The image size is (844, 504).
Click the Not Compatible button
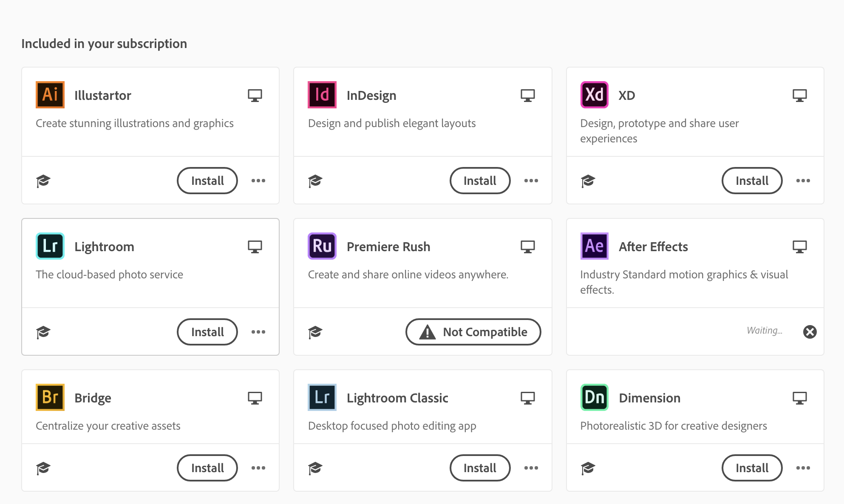[473, 332]
